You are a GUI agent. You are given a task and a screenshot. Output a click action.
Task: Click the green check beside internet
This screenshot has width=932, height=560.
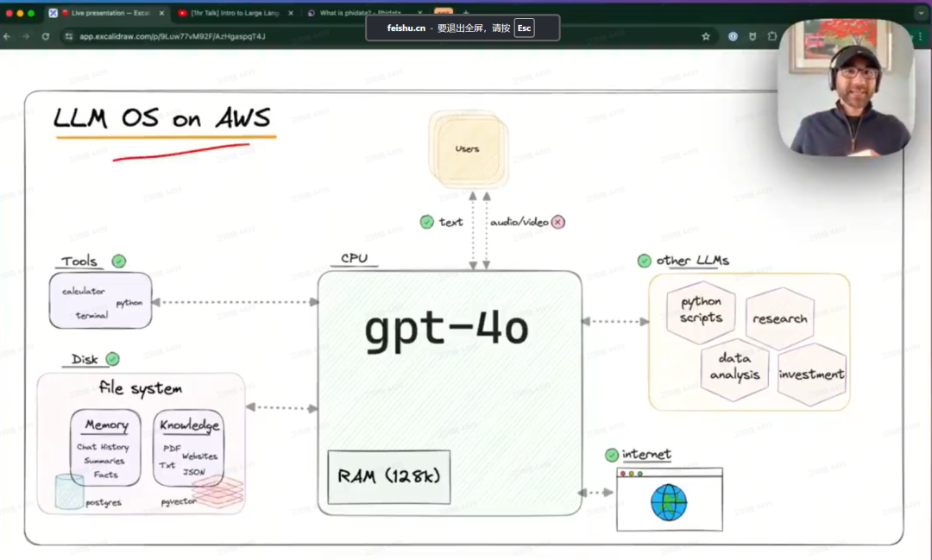[x=612, y=455]
